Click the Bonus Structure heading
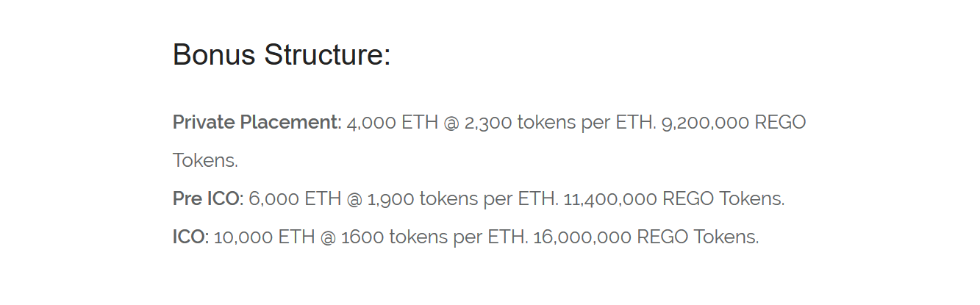This screenshot has width=980, height=305. [282, 55]
